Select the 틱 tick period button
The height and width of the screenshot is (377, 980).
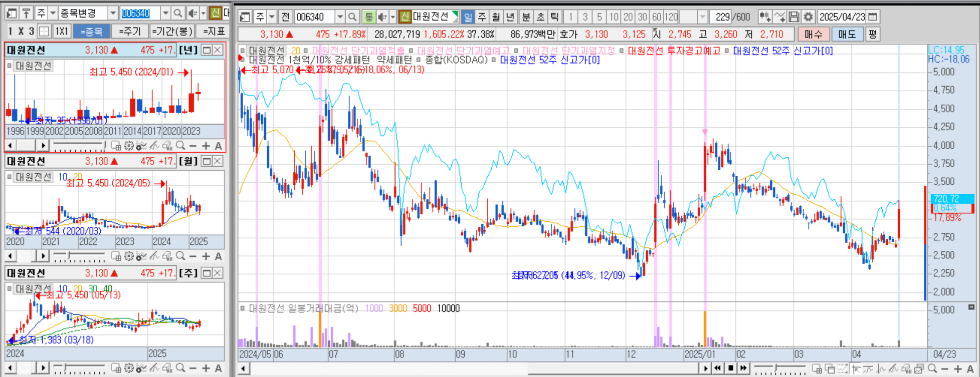(554, 17)
